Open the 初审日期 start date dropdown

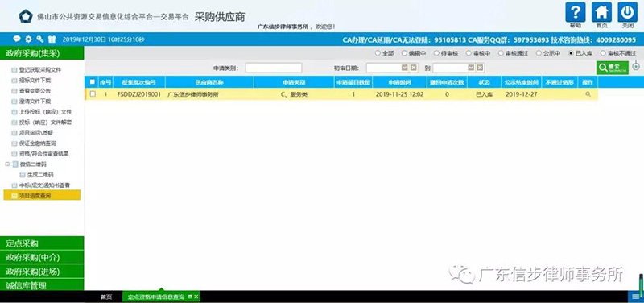405,68
